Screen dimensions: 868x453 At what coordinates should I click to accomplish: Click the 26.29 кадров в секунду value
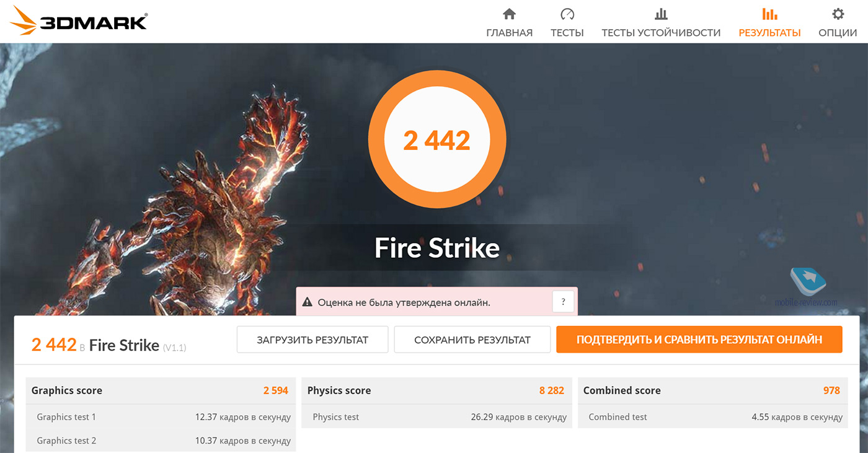519,417
